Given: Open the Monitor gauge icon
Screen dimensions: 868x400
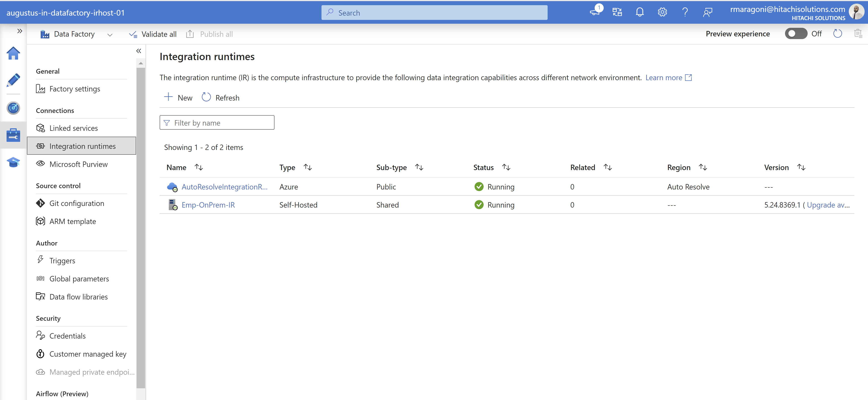Looking at the screenshot, I should coord(13,108).
